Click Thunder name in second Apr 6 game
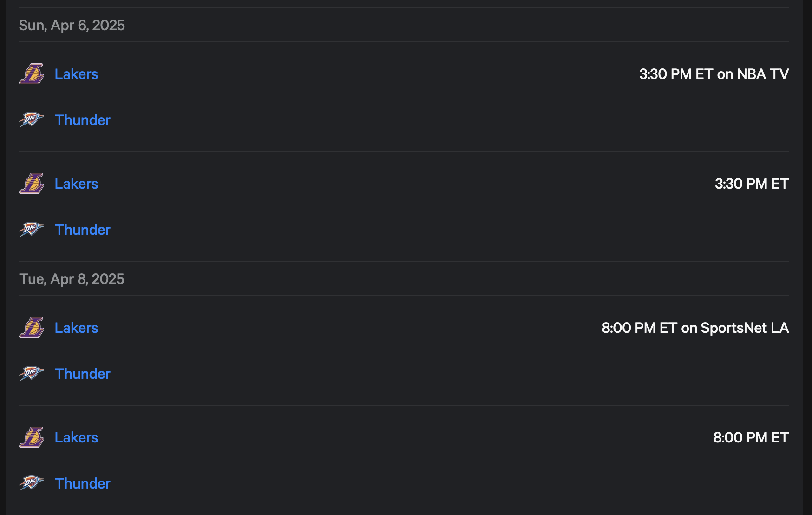812x515 pixels. [83, 230]
